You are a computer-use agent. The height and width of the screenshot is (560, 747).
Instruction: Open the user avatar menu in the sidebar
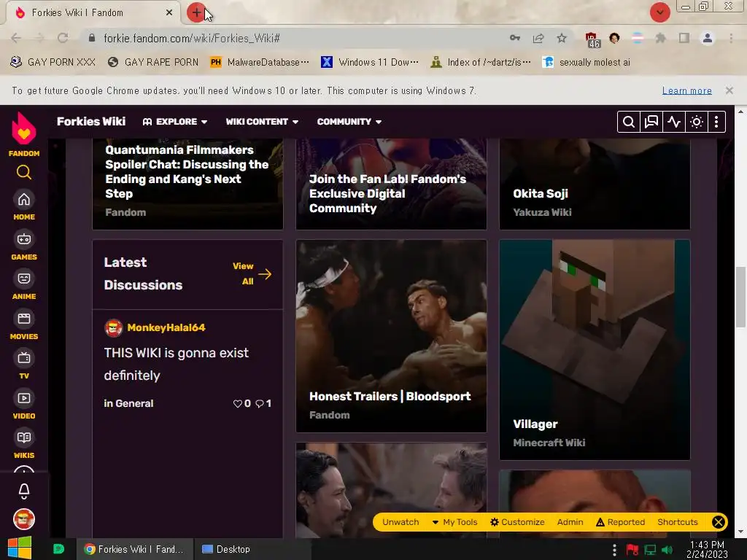[24, 519]
